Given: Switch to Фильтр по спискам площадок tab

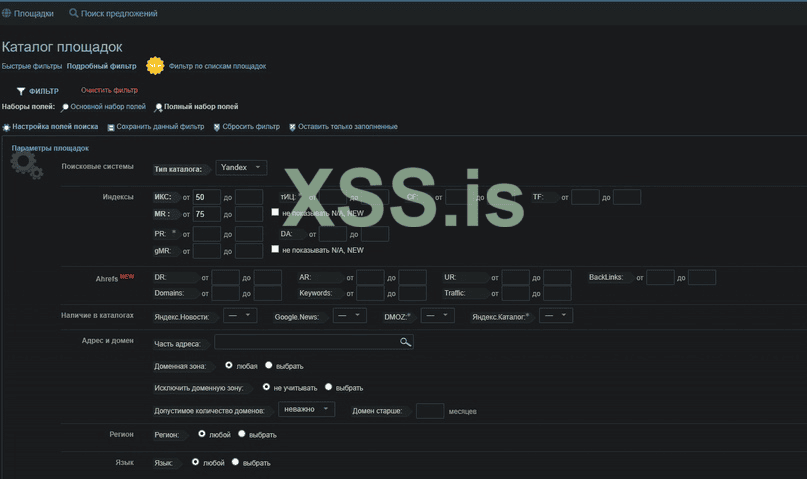Looking at the screenshot, I should (x=217, y=66).
